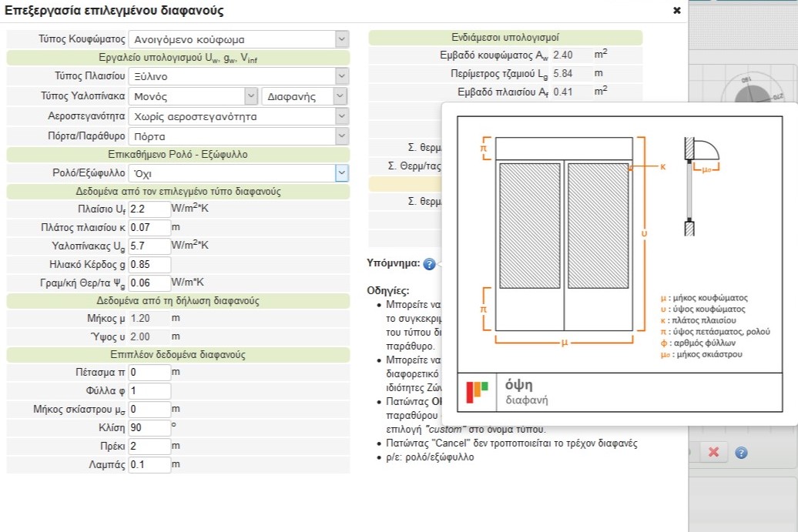Click the όψη logo icon in legend popup

click(x=477, y=392)
